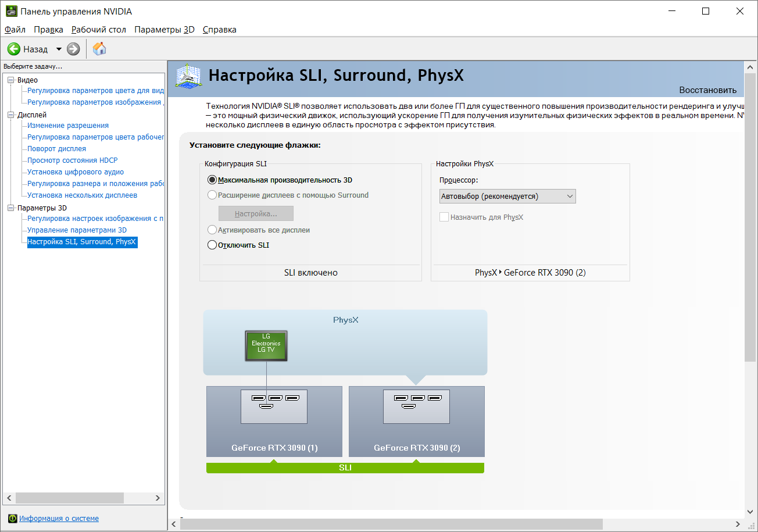Open 'Регулировка размера и положения' task

pos(96,184)
